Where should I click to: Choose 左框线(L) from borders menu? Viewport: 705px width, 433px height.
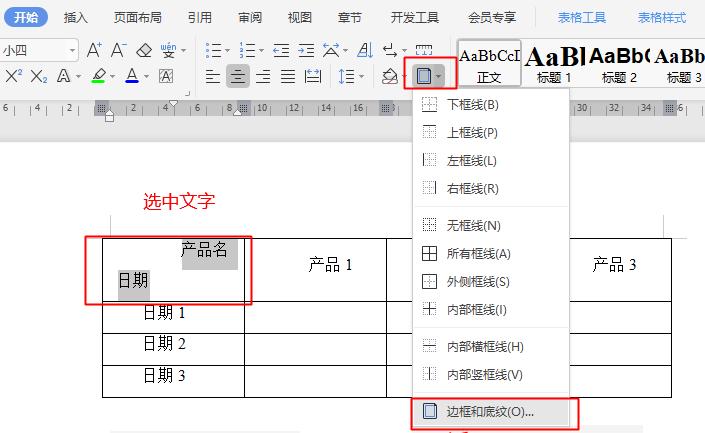pyautogui.click(x=491, y=161)
